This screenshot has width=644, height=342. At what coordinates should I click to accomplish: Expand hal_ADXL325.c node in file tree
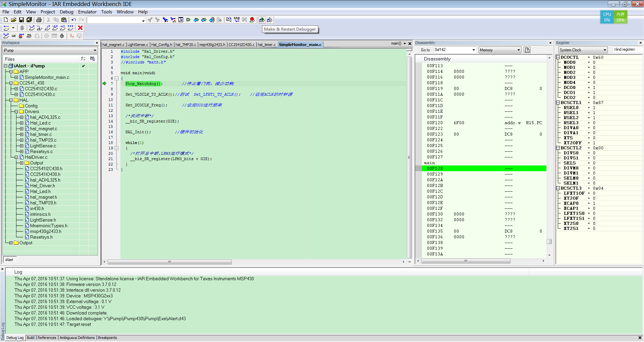click(21, 117)
